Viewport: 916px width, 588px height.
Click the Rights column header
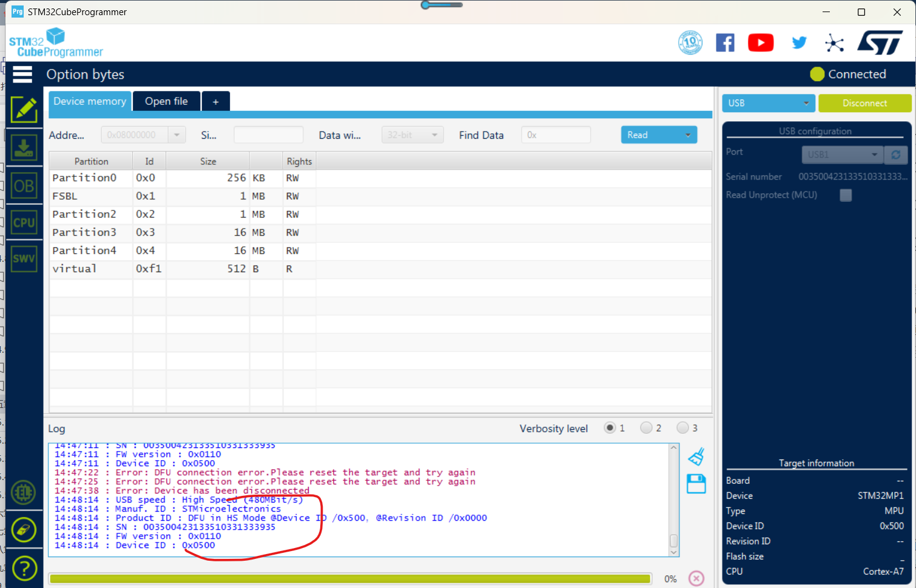click(x=299, y=161)
